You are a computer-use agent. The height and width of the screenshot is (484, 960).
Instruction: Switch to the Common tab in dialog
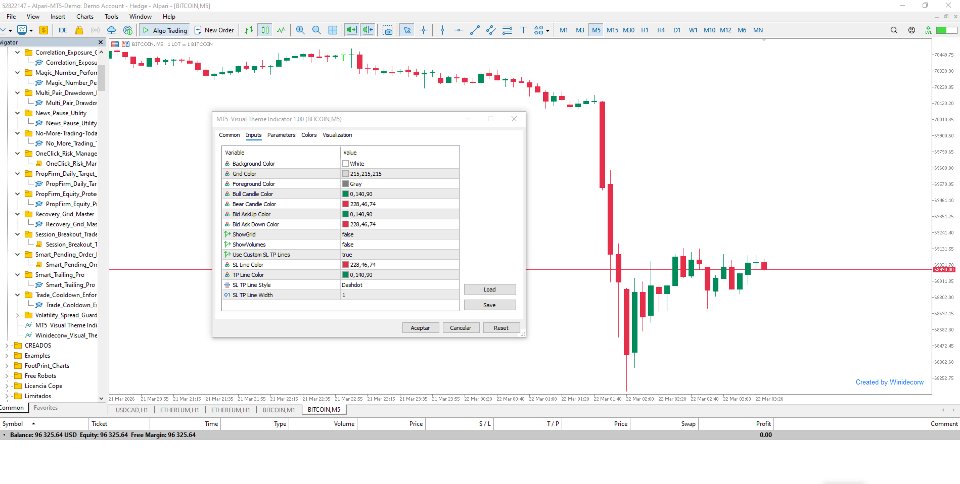coord(230,135)
